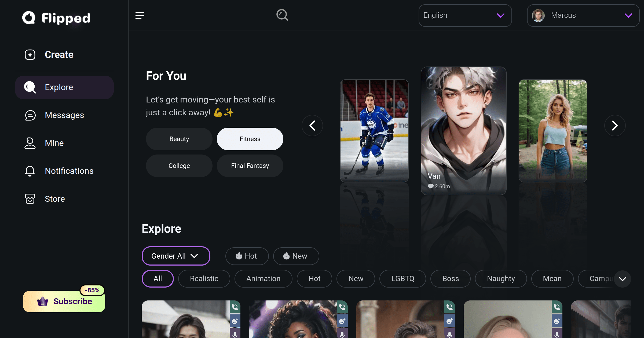Toggle the New sort filter
644x338 pixels.
click(x=296, y=256)
